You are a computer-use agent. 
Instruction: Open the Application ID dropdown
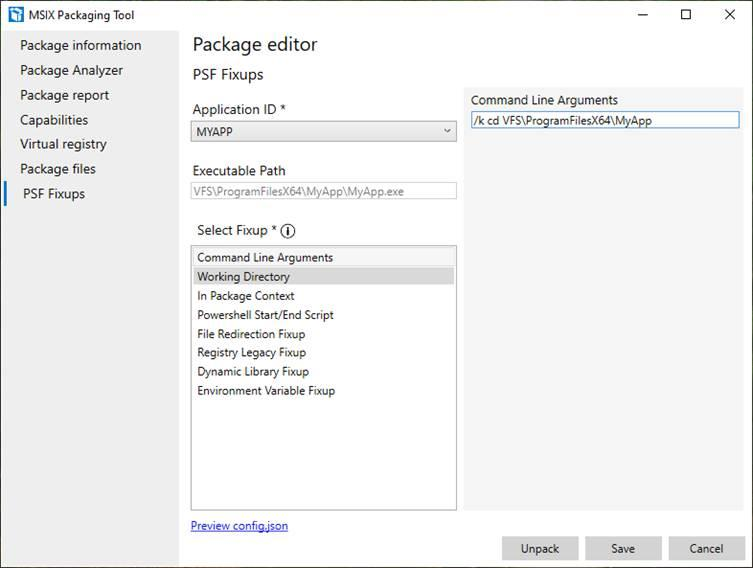click(x=324, y=131)
